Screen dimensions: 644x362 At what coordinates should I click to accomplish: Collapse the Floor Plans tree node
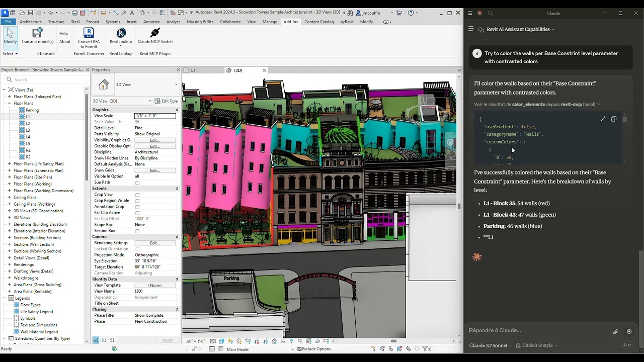[x=9, y=103]
